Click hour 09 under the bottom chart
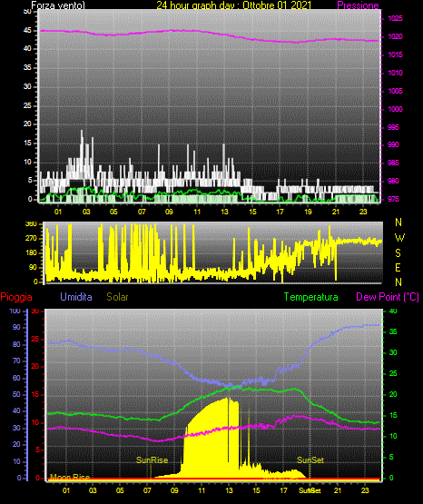 click(x=174, y=490)
